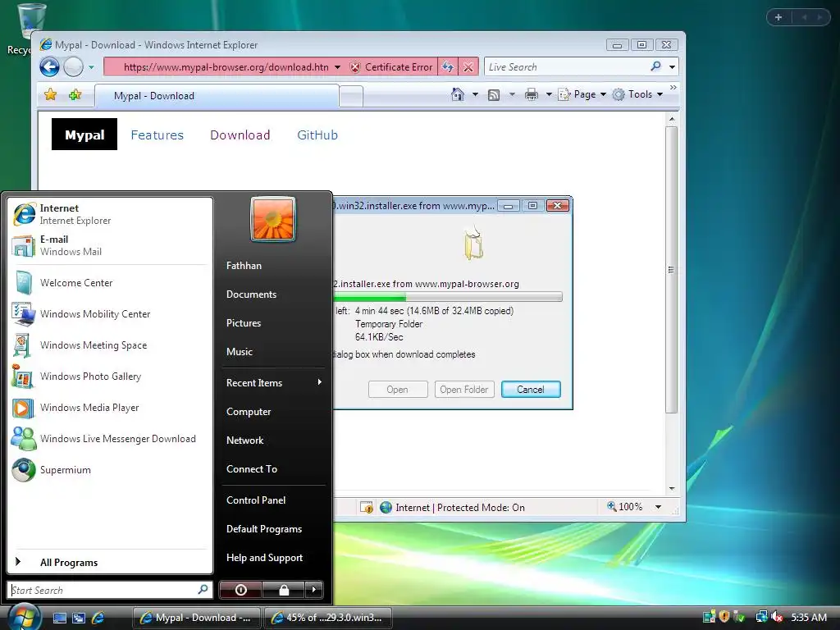Click the IE page vertical scrollbar
Image resolution: width=840 pixels, height=630 pixels.
[671, 270]
